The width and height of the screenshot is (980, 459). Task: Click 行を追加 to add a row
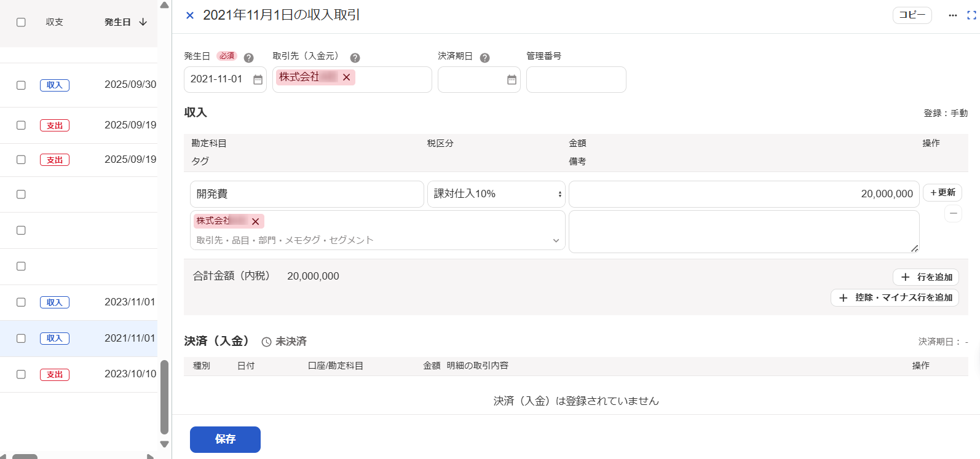(926, 277)
